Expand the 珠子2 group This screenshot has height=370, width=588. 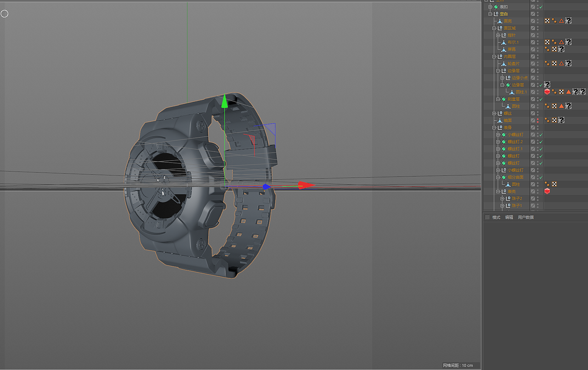click(502, 198)
